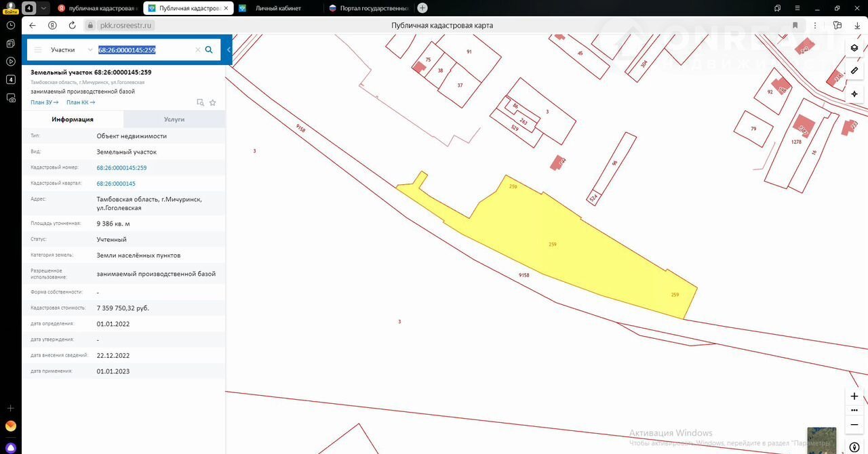868x454 pixels.
Task: Click the cadastral number search input
Action: [x=144, y=50]
